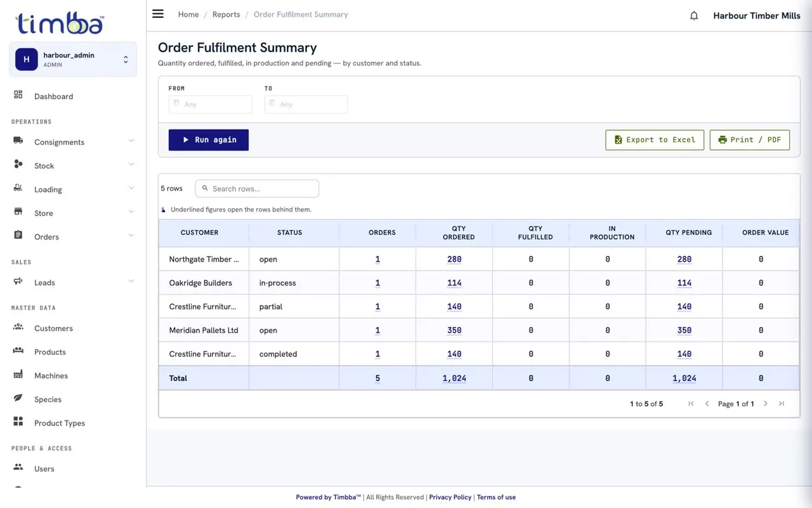Screen dimensions: 812x508
Task: Expand the Loading submenu chevron
Action: [131, 188]
